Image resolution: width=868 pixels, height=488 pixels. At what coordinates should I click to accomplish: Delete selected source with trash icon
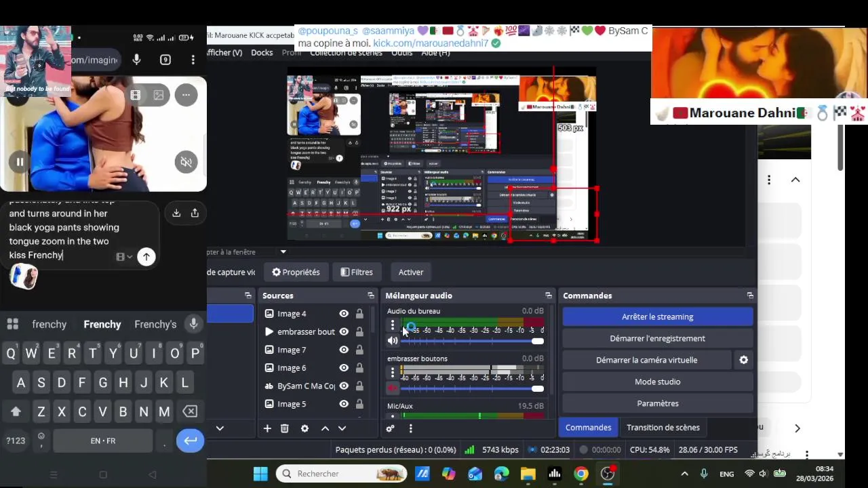point(285,428)
